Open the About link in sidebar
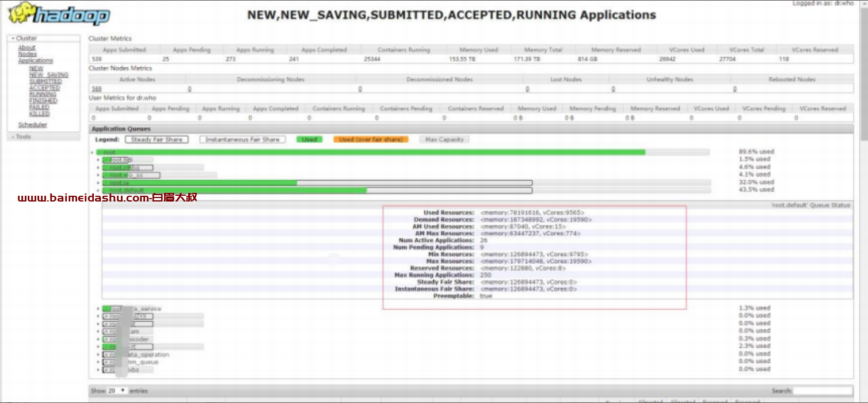The height and width of the screenshot is (403, 868). (x=26, y=48)
